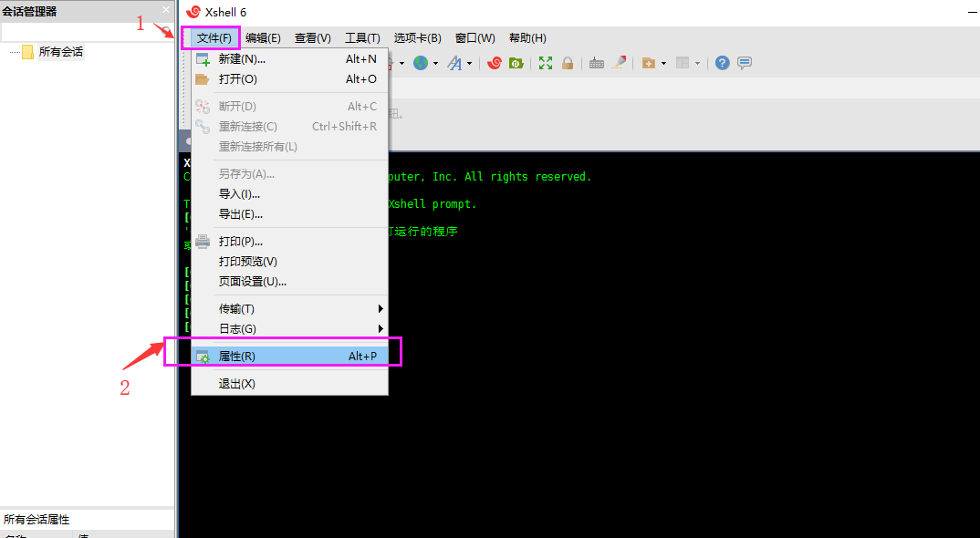Choose 打开(O) in File menu
Viewport: 980px width, 538px height.
pyautogui.click(x=289, y=78)
